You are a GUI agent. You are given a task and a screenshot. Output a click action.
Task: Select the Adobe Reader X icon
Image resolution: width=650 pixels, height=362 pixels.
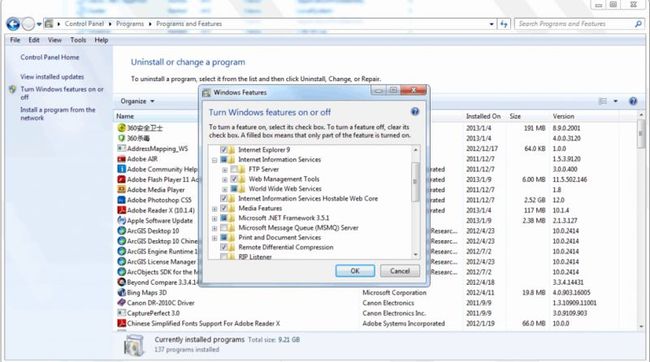pyautogui.click(x=121, y=210)
